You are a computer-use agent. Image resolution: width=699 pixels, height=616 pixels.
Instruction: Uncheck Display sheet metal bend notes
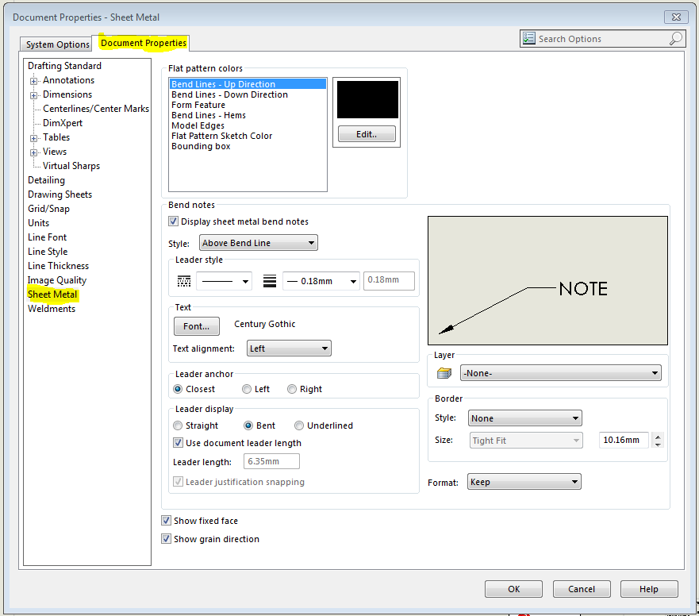click(x=174, y=221)
